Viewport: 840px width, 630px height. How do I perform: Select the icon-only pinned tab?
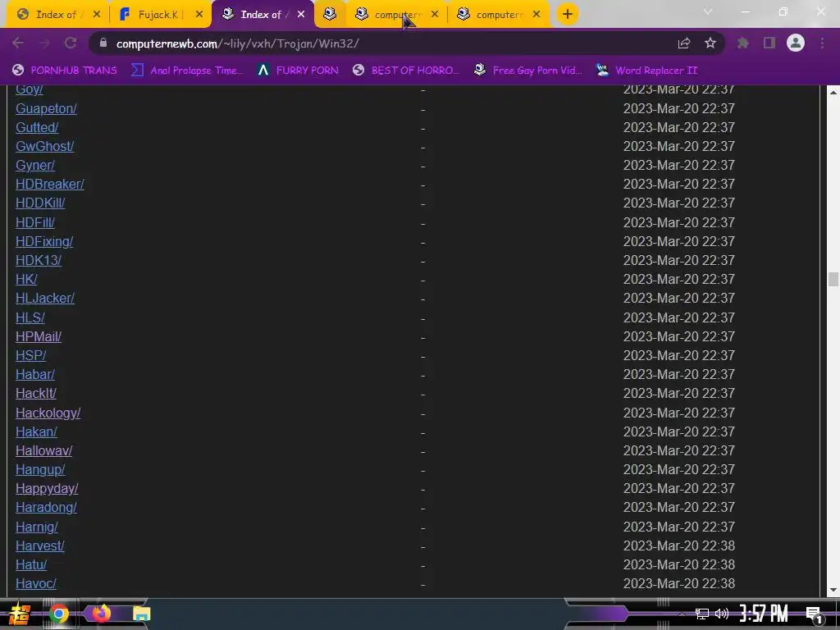(x=330, y=15)
